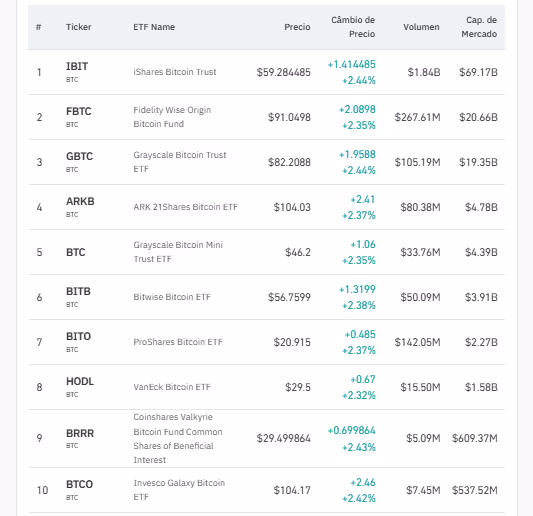This screenshot has width=533, height=516.
Task: Open the BTCO ticker
Action: coord(79,484)
